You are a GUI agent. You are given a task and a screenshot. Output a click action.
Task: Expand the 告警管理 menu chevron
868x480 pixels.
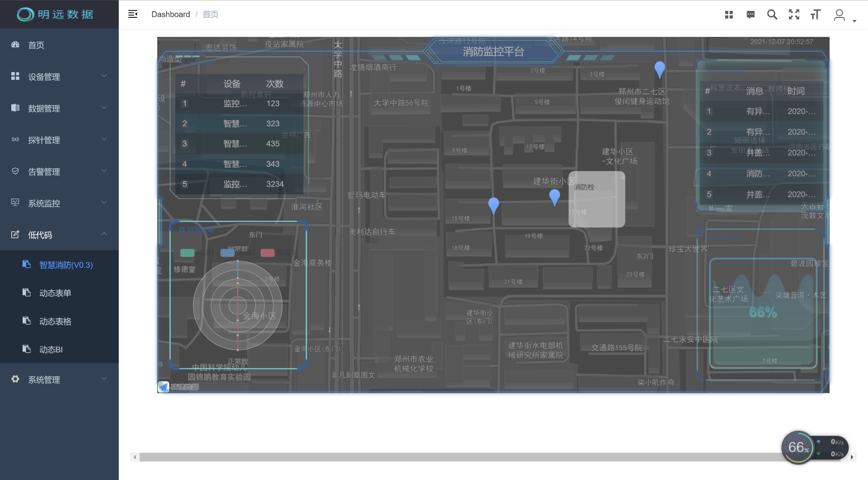coord(104,171)
